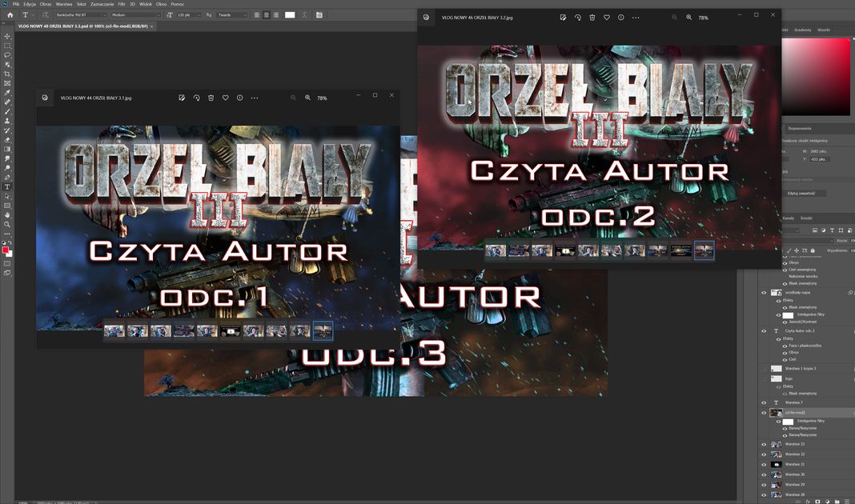The width and height of the screenshot is (855, 504).
Task: Open the Warstwa menu
Action: (x=63, y=4)
